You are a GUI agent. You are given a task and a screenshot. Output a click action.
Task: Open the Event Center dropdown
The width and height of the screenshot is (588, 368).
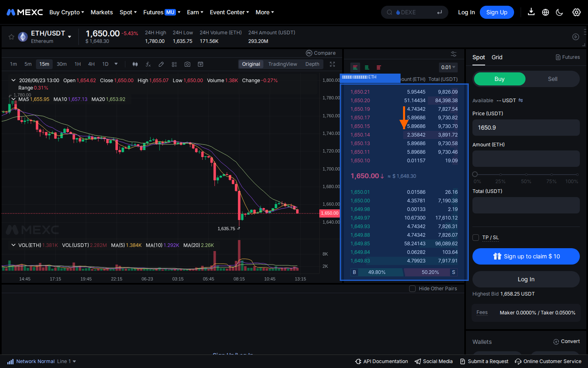point(229,12)
